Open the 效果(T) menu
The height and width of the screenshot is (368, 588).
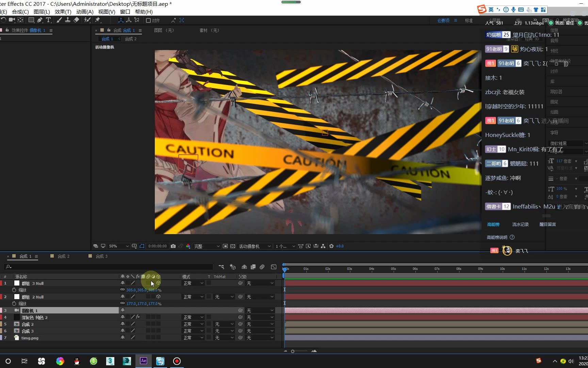pyautogui.click(x=63, y=12)
